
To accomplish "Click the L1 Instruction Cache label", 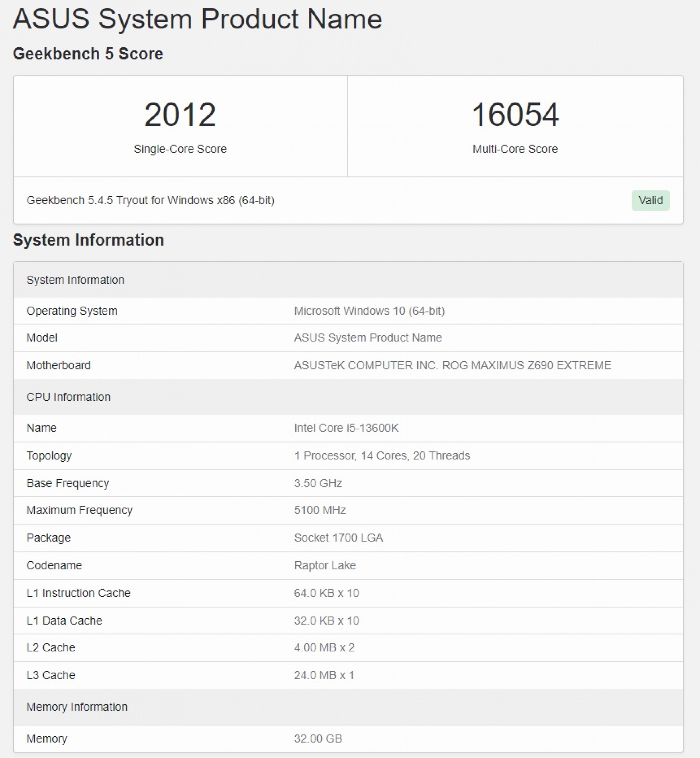I will click(x=78, y=593).
